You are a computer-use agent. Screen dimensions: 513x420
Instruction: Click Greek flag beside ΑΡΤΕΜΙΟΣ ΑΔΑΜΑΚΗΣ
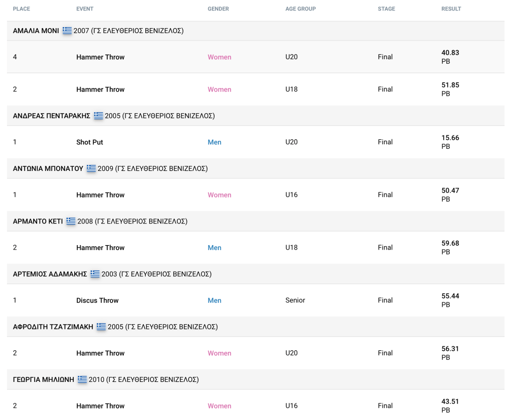pyautogui.click(x=95, y=274)
